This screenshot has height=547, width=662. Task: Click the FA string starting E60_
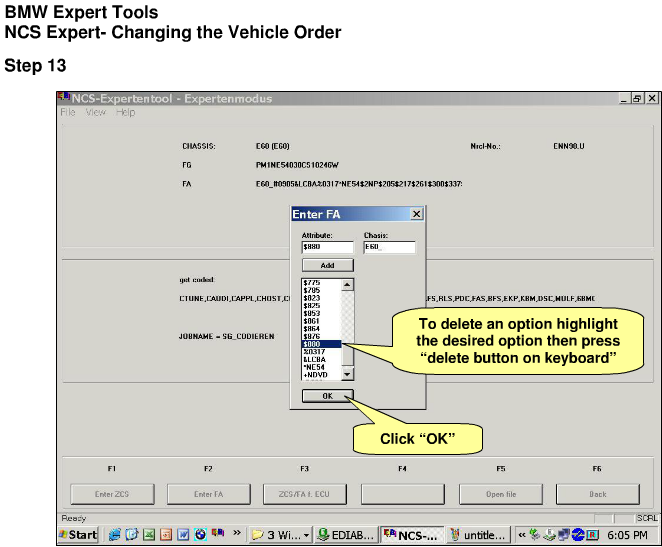359,184
